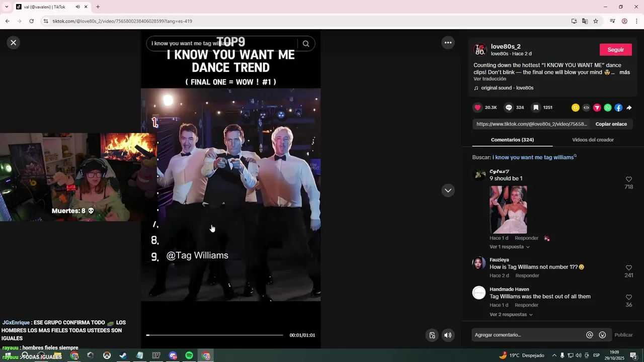Expand 'Ver 1 respuesta' under first comment
Viewport: 644px width, 362px height.
click(509, 247)
